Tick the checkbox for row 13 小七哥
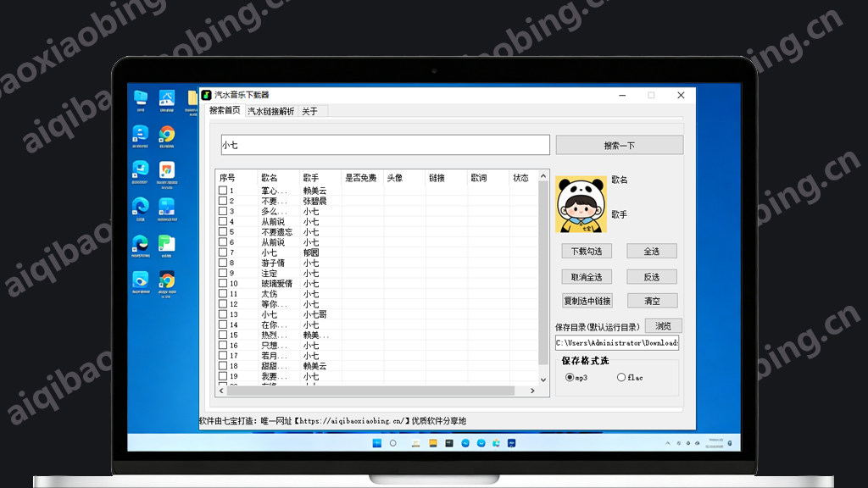The image size is (868, 488). point(223,314)
